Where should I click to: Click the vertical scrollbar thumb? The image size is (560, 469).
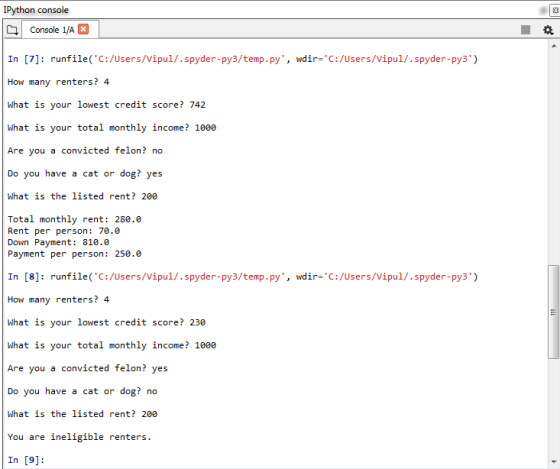pos(554,311)
